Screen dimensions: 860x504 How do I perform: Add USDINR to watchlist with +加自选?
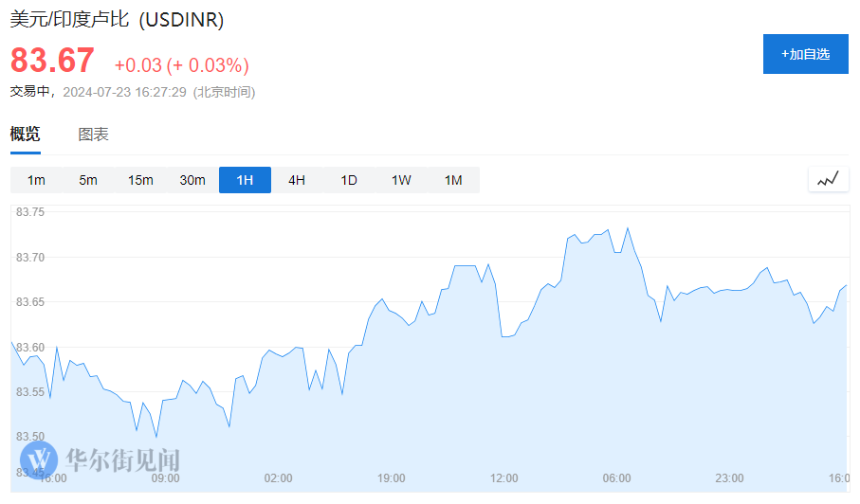pyautogui.click(x=805, y=54)
